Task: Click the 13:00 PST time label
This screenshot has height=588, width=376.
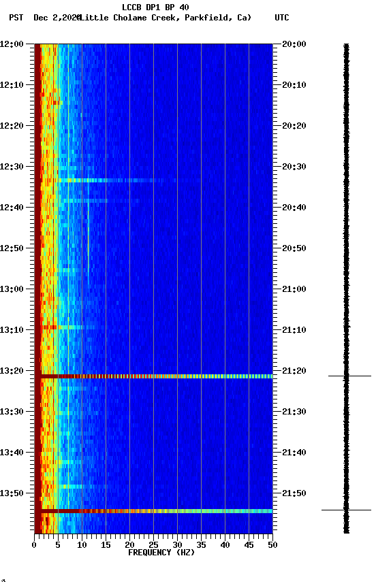Action: point(12,289)
